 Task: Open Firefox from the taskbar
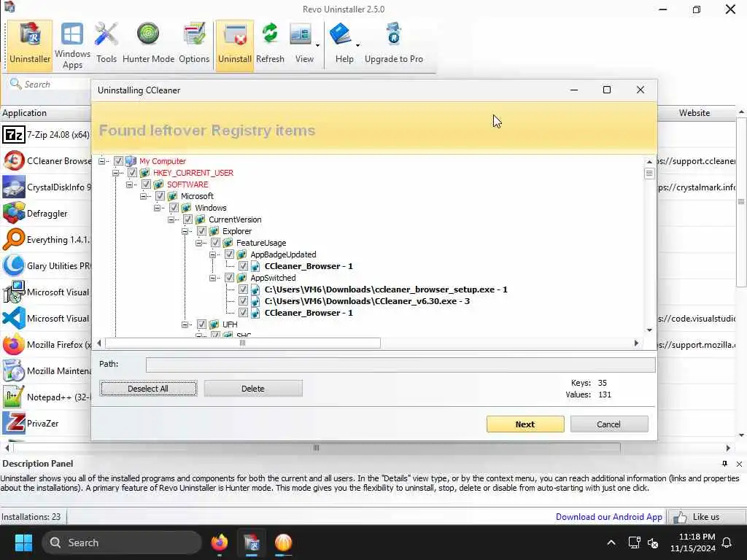click(220, 542)
